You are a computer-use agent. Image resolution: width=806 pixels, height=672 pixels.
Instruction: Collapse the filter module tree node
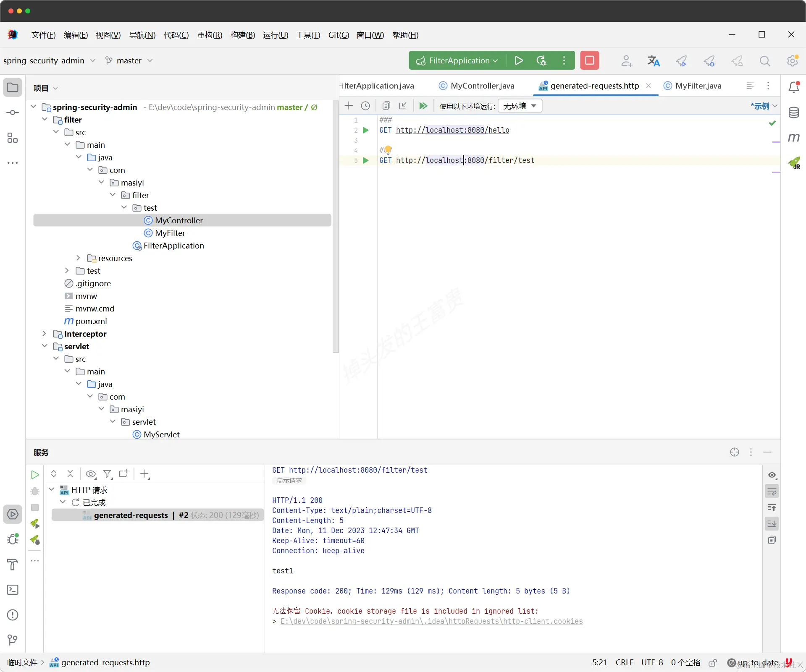[x=45, y=120]
